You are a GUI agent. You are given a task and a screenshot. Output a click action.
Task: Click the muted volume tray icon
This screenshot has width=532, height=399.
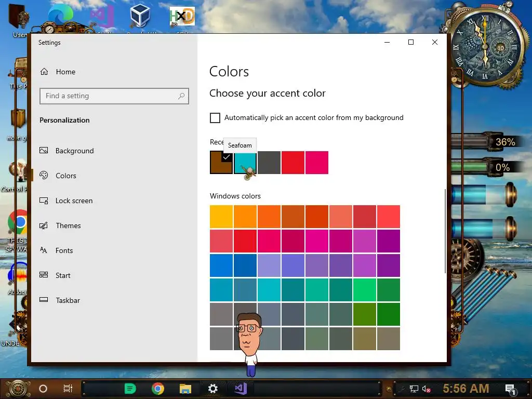(427, 389)
